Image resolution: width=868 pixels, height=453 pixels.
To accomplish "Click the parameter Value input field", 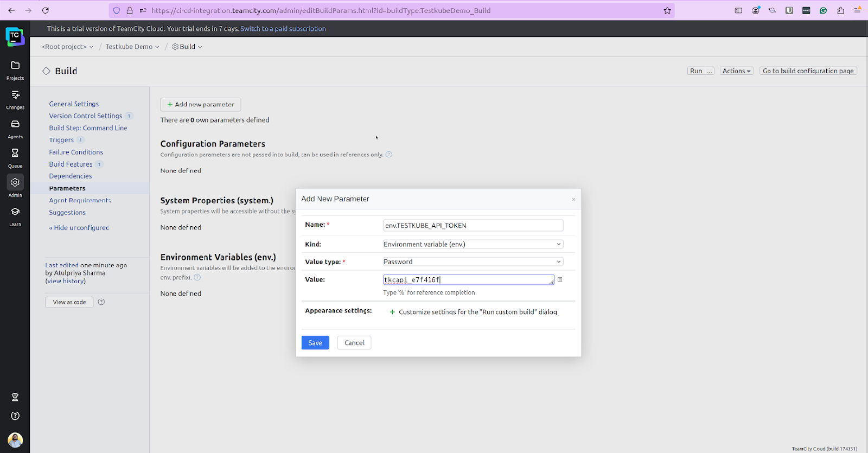I will pyautogui.click(x=469, y=279).
